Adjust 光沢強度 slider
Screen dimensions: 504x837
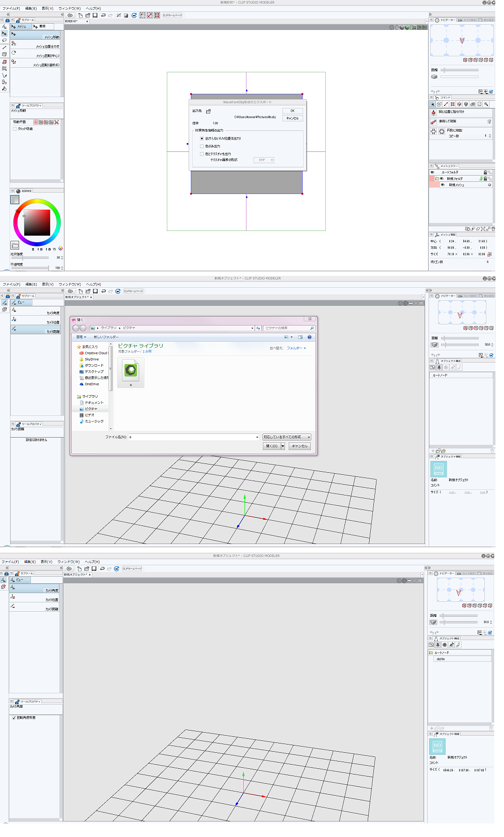[30, 257]
